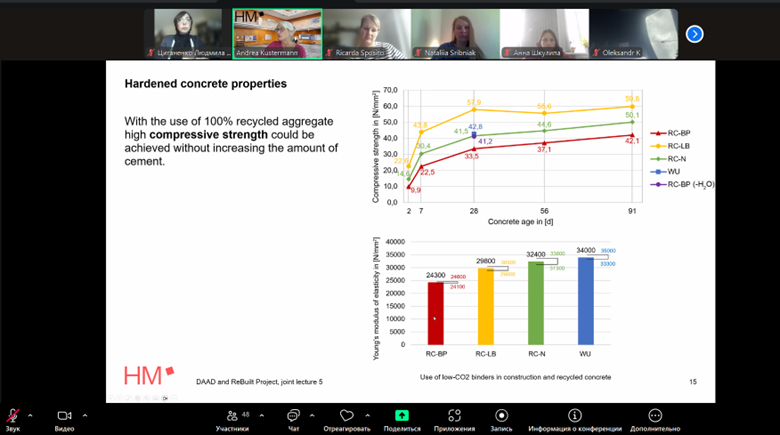Viewport: 780px width, 435px height.
Task: Open the Отреагировать reactions heart icon
Action: click(x=348, y=415)
